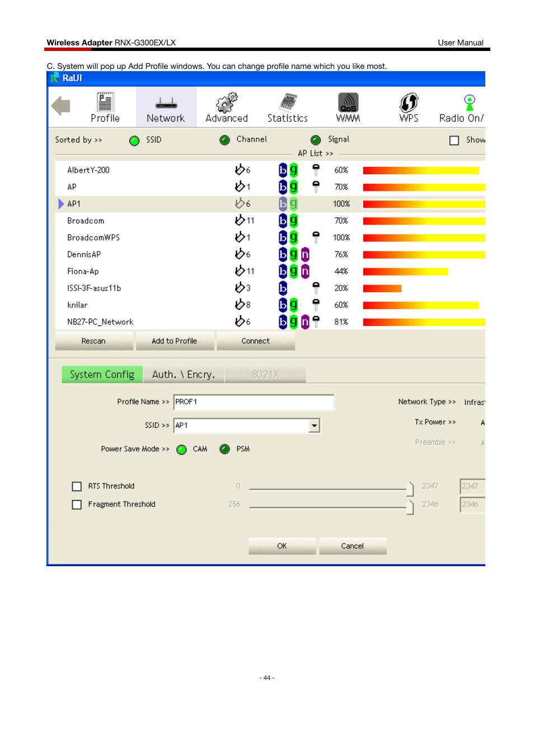
Task: Click the Profile Name input field
Action: point(254,402)
